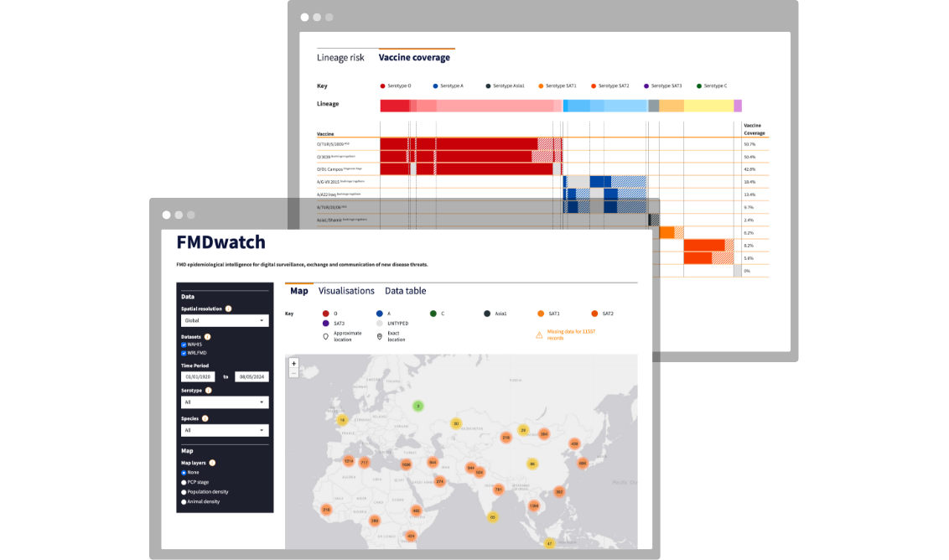Viewport: 949px width, 560px height.
Task: Click the O/TUR/5/2009 vaccine row label
Action: (333, 144)
